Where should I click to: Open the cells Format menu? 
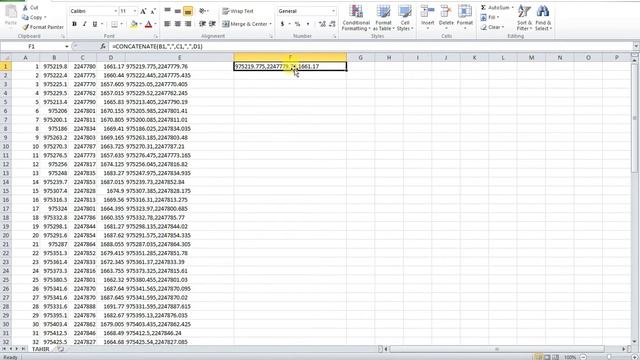coord(465,16)
